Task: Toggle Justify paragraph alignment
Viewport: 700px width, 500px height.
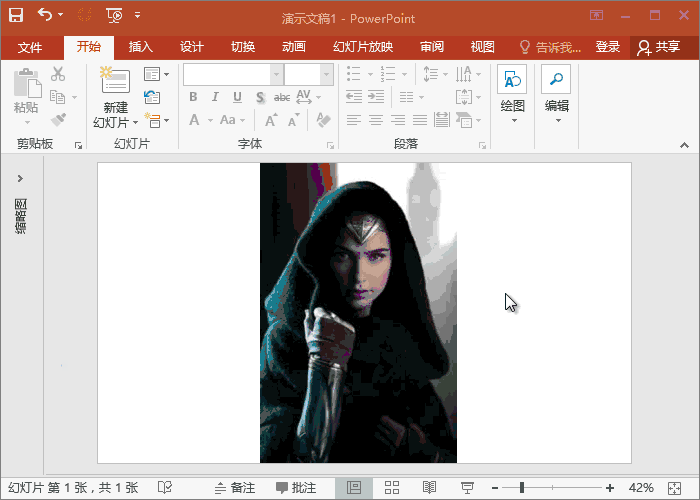Action: point(420,120)
